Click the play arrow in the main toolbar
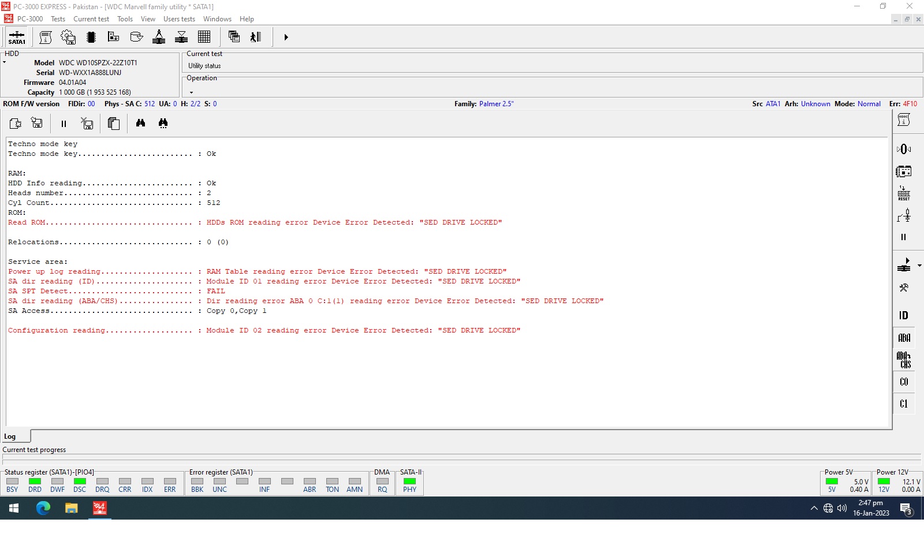The width and height of the screenshot is (924, 560). [x=286, y=38]
